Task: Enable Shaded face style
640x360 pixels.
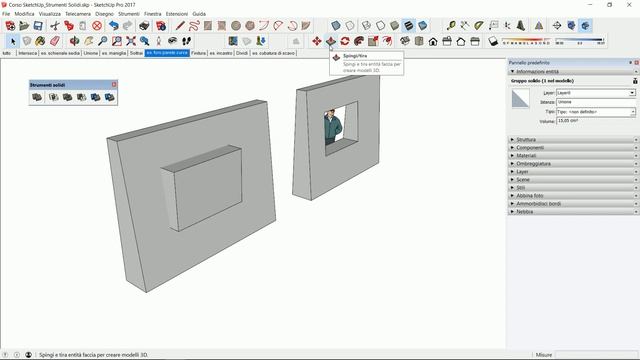Action: pos(395,26)
